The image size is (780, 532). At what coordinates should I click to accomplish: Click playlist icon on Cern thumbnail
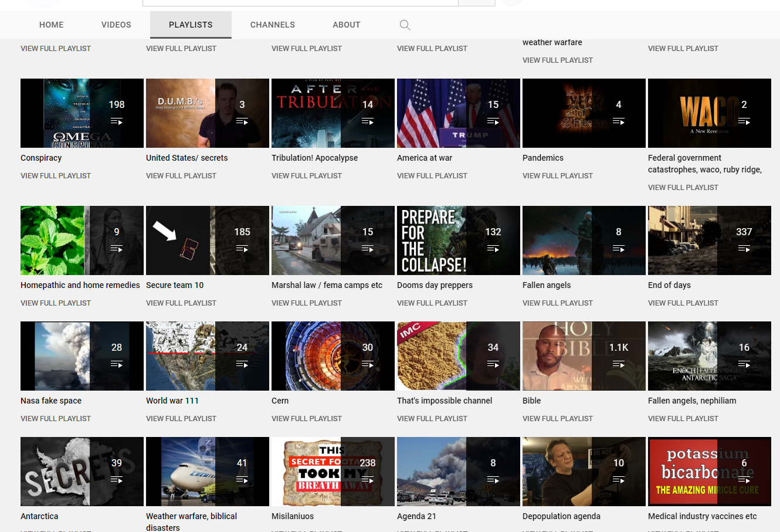point(367,364)
